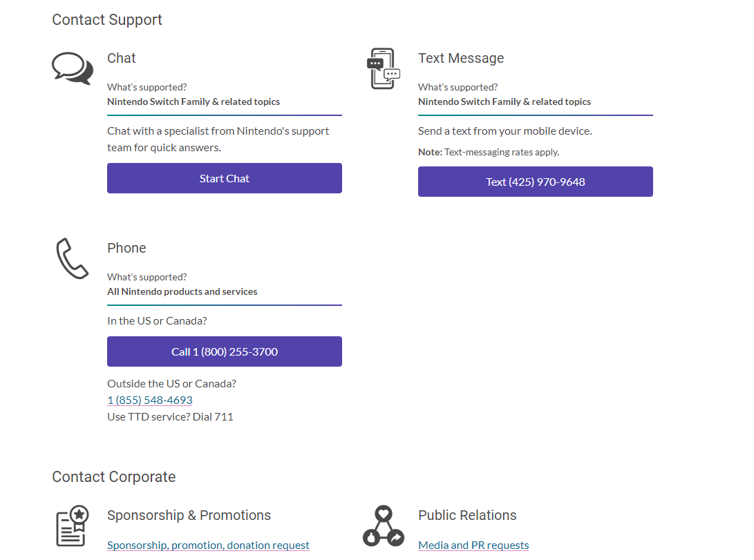754x560 pixels.
Task: Open the Sponsorship, promotion, donation request link
Action: pos(208,545)
